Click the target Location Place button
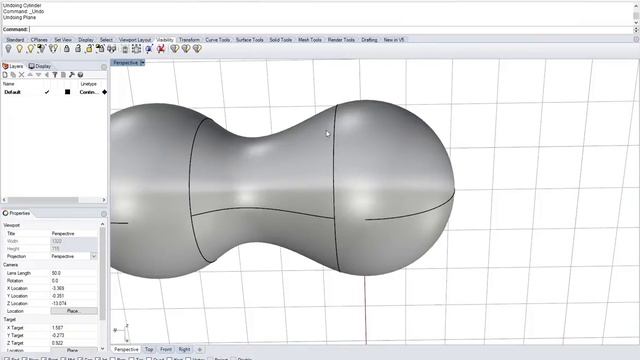 [73, 350]
